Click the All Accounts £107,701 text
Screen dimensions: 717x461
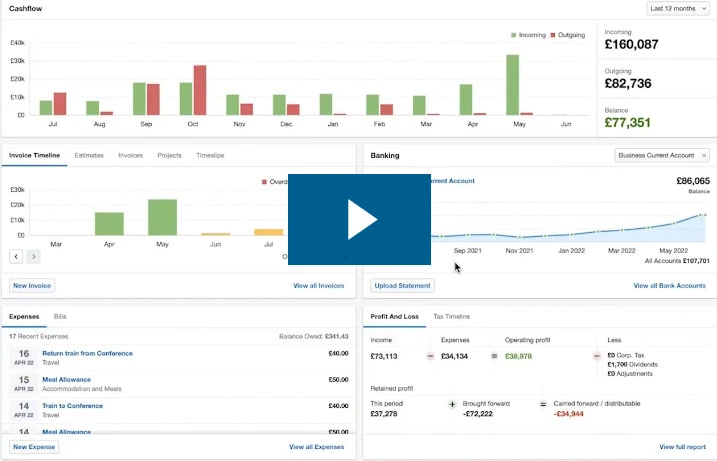tap(677, 261)
